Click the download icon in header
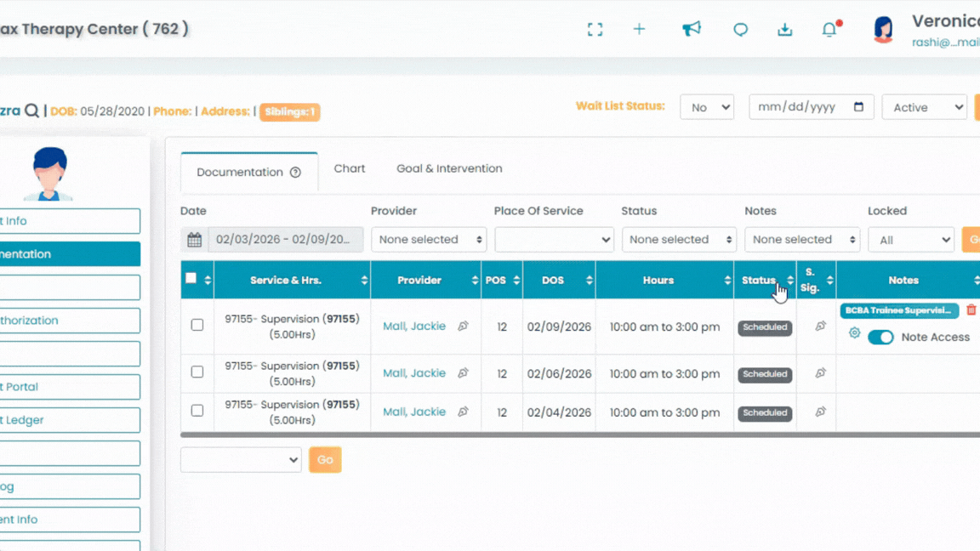980x551 pixels. pos(784,30)
